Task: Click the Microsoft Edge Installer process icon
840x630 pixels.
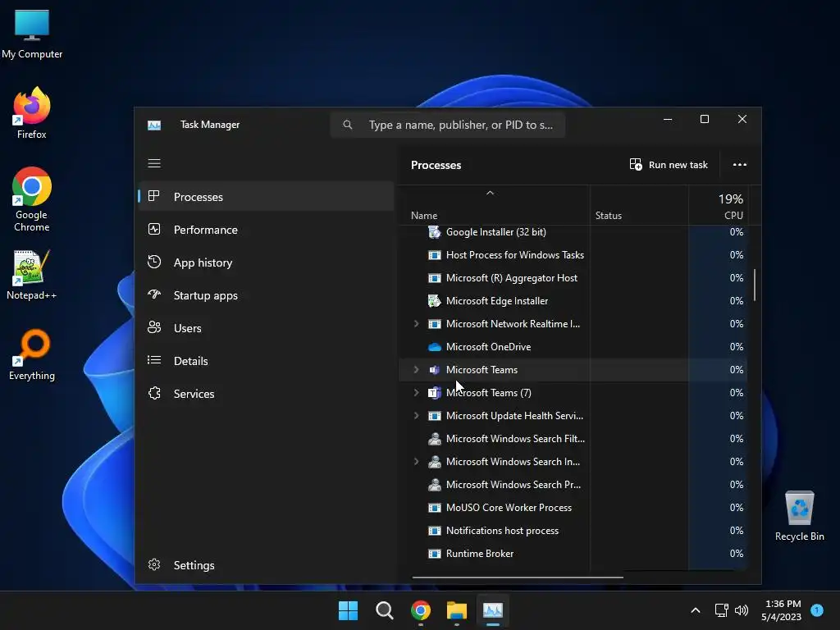Action: tap(434, 300)
